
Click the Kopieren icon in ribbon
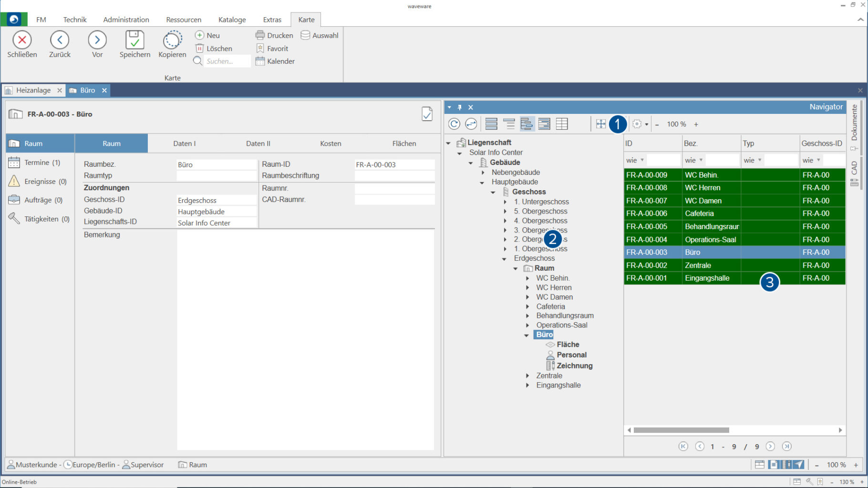tap(172, 40)
